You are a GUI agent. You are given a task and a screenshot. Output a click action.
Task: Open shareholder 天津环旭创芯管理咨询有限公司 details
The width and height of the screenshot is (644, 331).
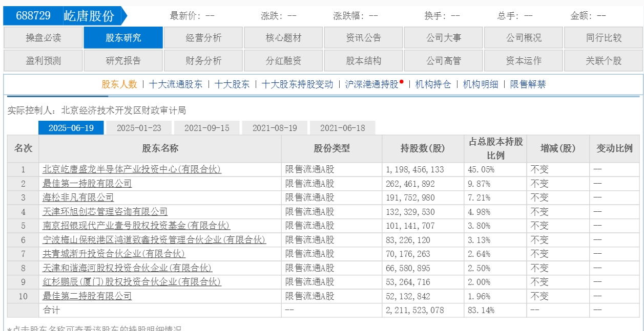pos(105,212)
